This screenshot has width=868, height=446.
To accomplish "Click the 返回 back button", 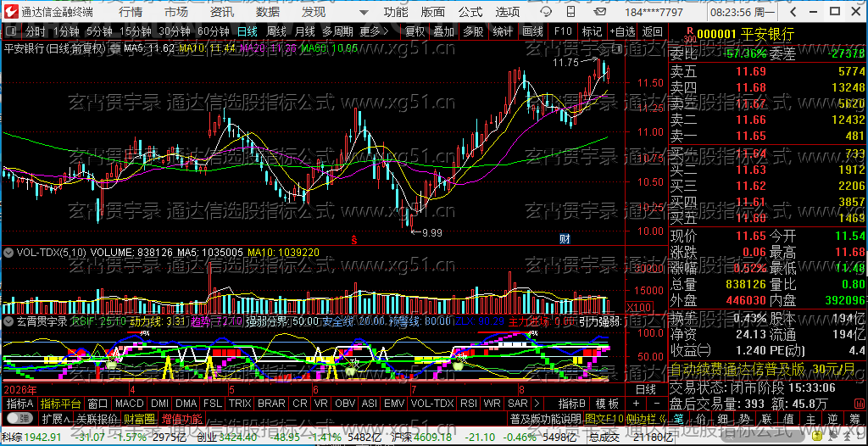I will click(653, 31).
